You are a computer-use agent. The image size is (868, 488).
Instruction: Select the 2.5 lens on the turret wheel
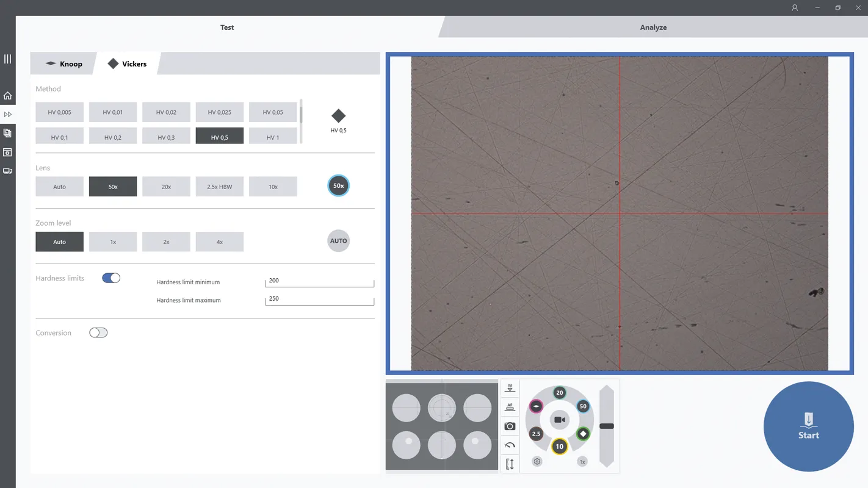536,434
